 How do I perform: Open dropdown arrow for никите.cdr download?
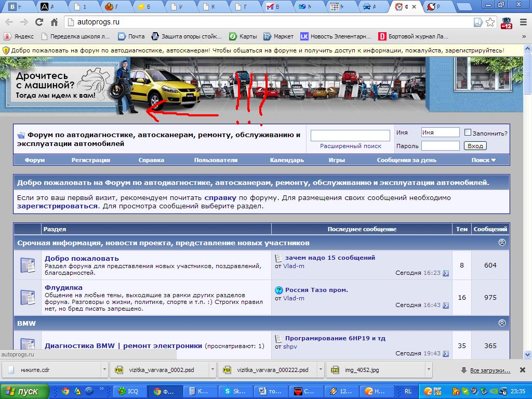(104, 370)
